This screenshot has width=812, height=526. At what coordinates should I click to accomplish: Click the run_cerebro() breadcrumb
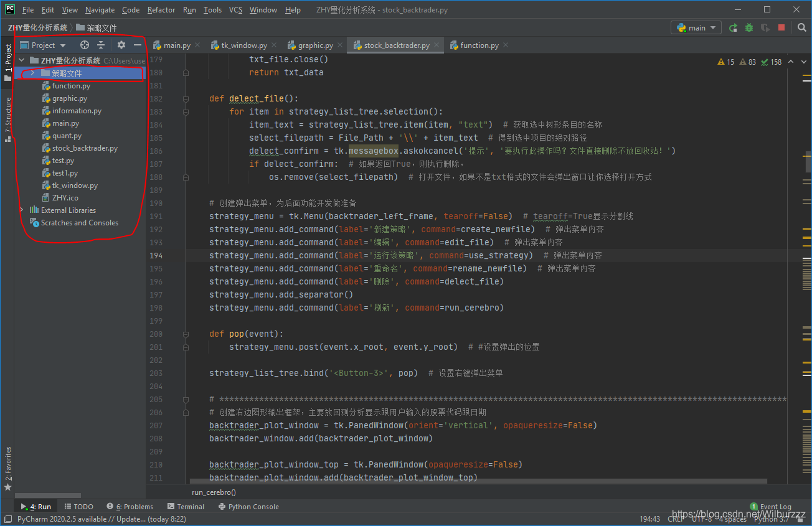click(x=214, y=492)
